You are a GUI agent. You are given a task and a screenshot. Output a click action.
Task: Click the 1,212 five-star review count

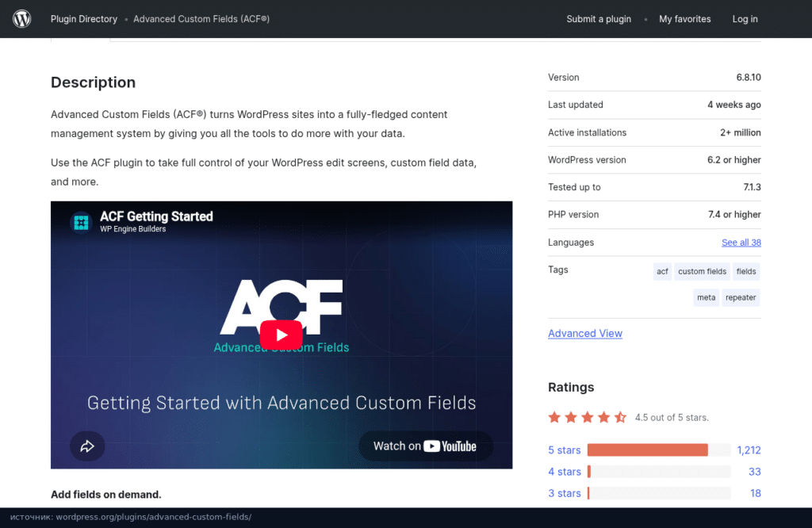[x=749, y=450]
